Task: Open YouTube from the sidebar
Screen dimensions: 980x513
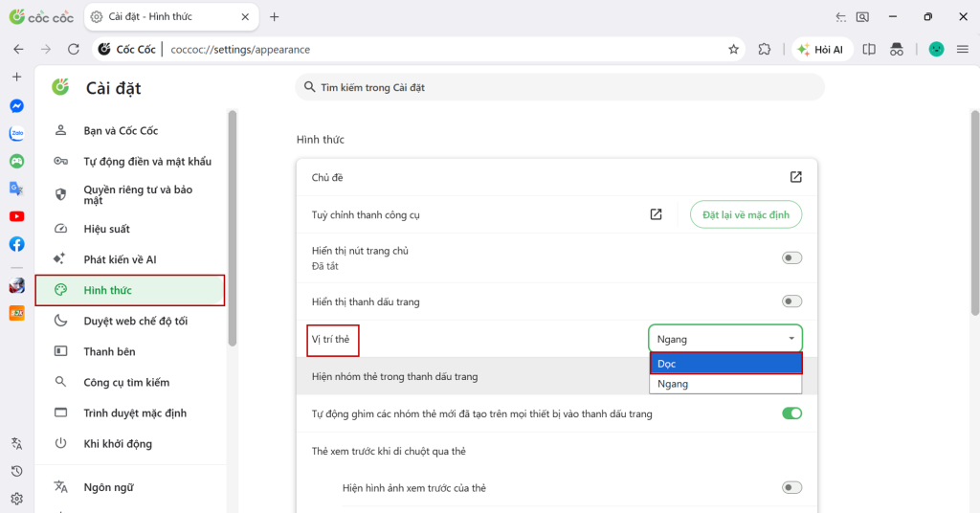Action: tap(17, 216)
